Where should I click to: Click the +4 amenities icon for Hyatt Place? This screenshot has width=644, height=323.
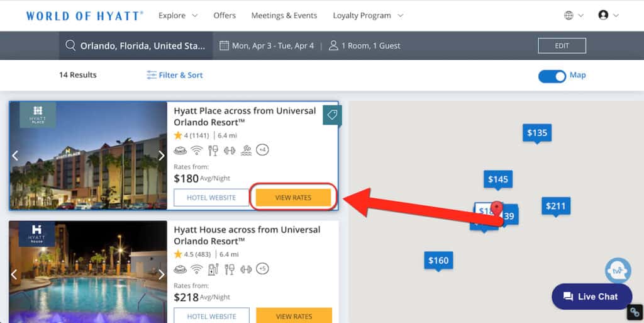pos(263,150)
